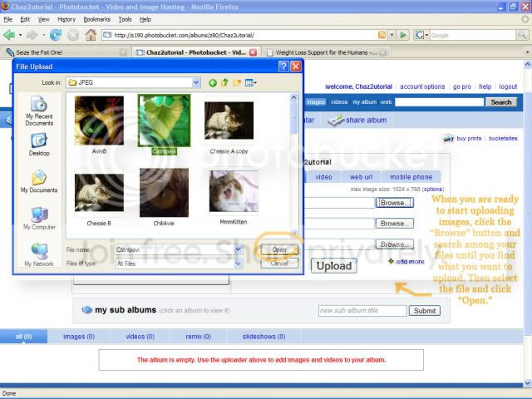Open My Recent Documents in places bar
Screen dimensions: 532x399
click(x=39, y=110)
